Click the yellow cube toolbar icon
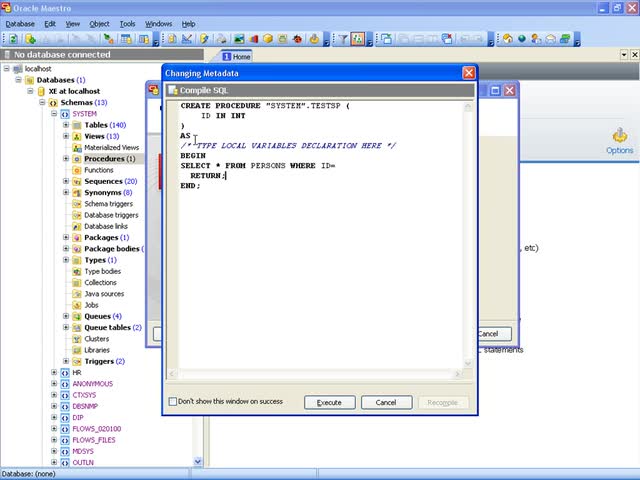The width and height of the screenshot is (640, 480). 268,39
